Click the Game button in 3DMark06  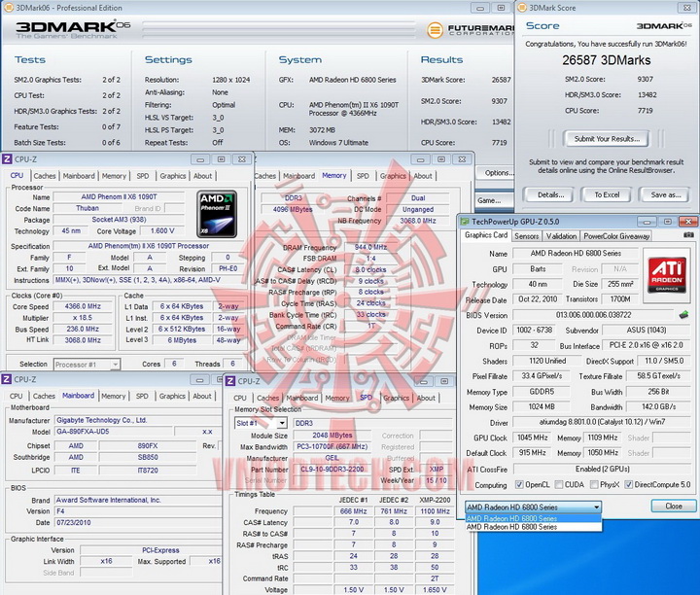click(495, 200)
